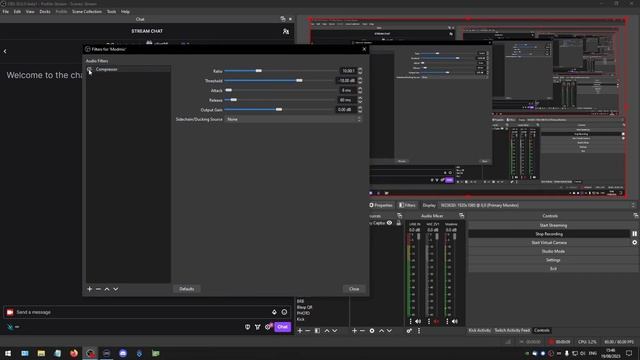
Task: Open chat settings gear icon
Action: (x=268, y=327)
